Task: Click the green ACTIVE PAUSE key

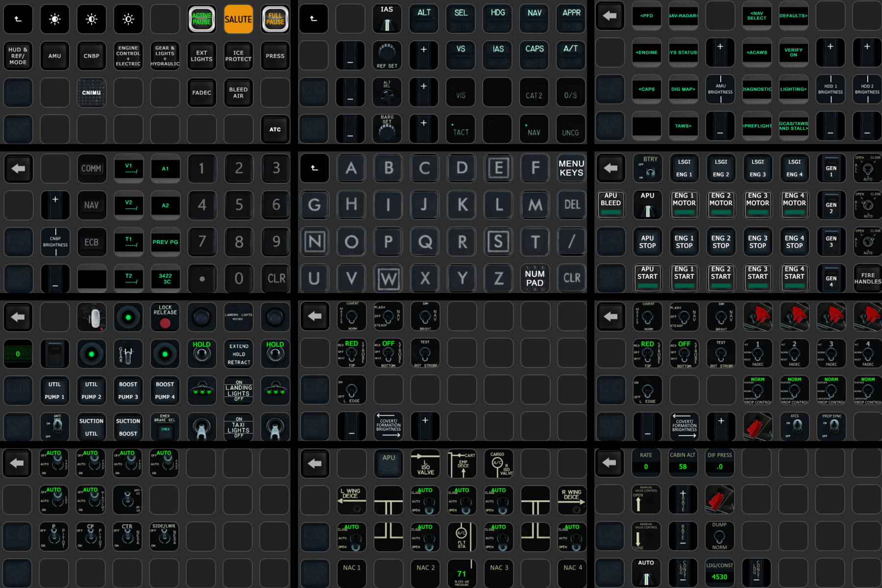Action: (x=201, y=19)
